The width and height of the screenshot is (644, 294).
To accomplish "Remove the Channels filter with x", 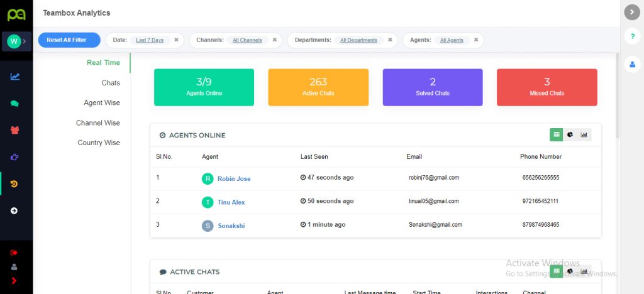I will (275, 40).
